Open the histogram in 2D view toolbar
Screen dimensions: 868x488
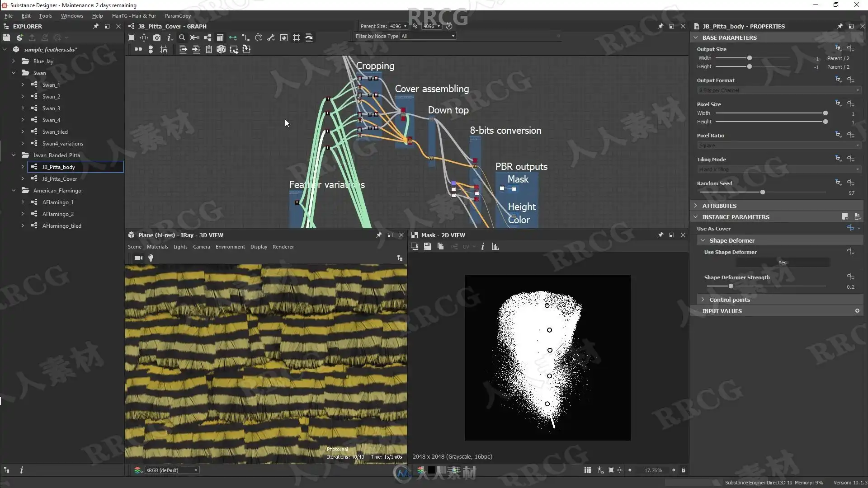[x=495, y=247]
